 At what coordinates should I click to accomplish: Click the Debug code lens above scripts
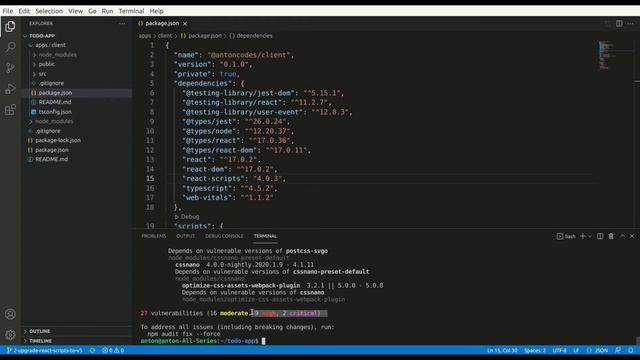[187, 217]
